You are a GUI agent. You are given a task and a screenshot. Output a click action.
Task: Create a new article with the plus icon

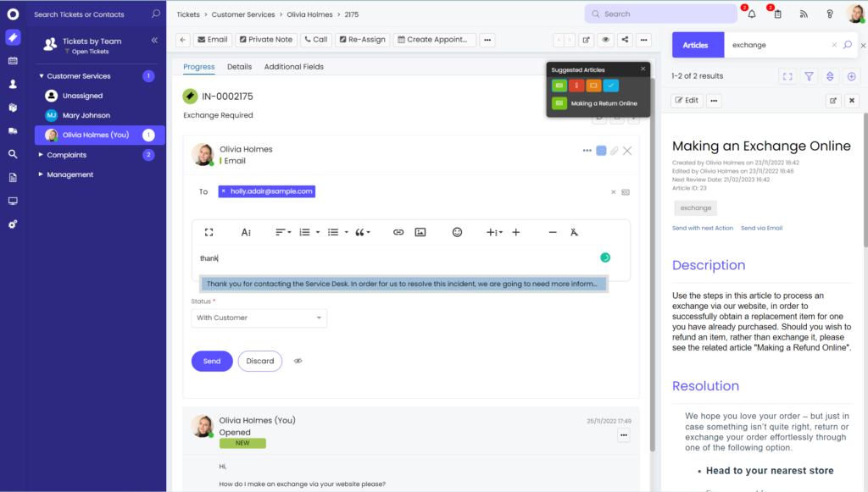(x=851, y=76)
